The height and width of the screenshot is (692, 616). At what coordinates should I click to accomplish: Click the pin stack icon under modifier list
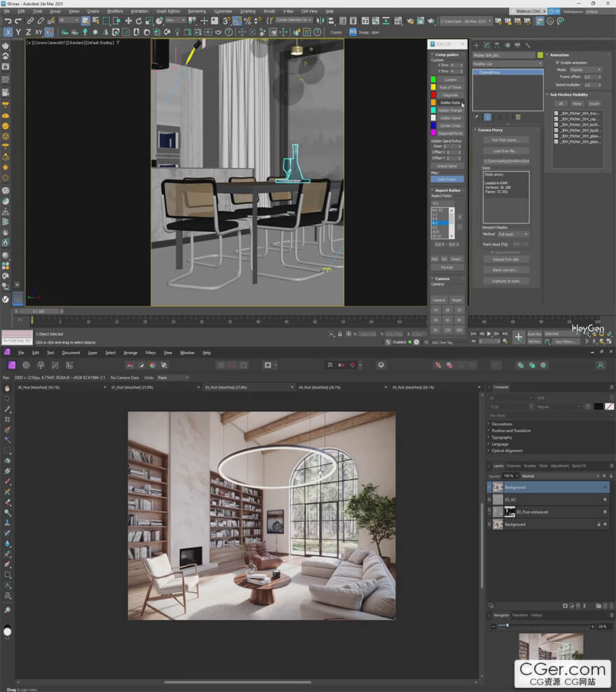pyautogui.click(x=477, y=117)
